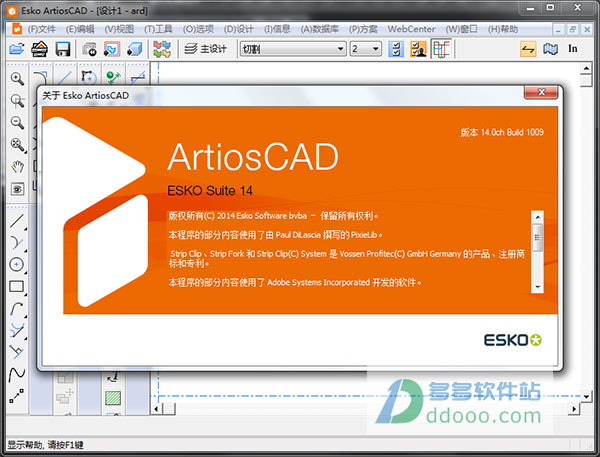The height and width of the screenshot is (457, 600).
Task: Click the eye view mode icon
Action: 17,189
